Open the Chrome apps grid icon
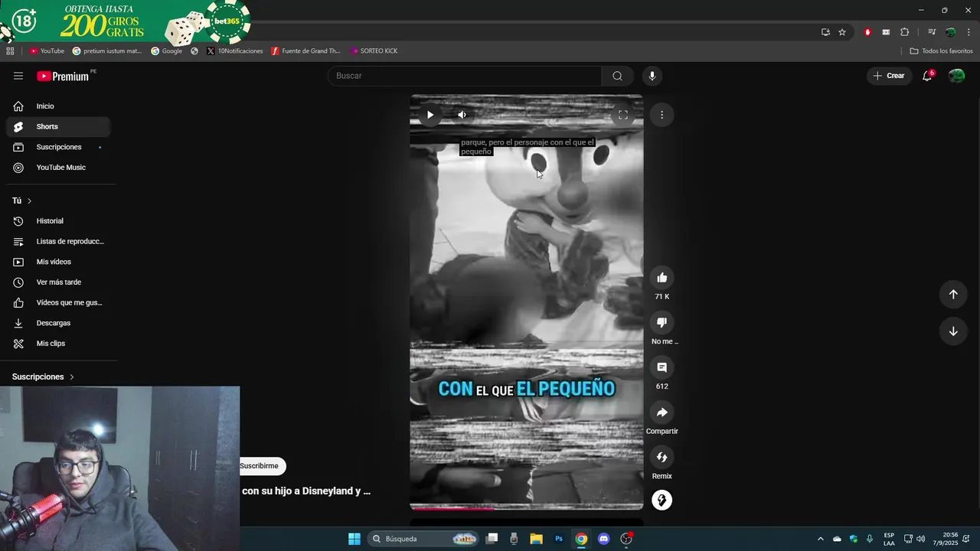Viewport: 980px width, 551px height. 10,51
